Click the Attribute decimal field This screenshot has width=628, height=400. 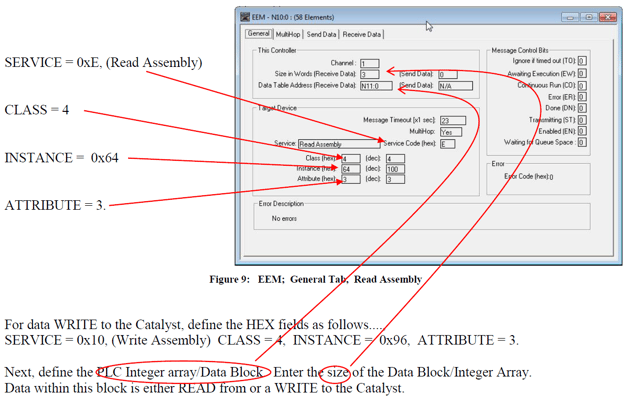pos(395,179)
